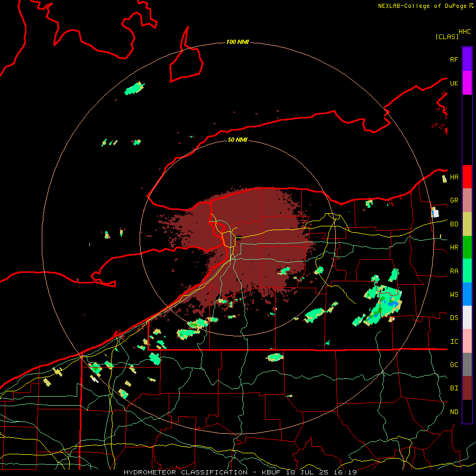476x476 pixels.
Task: Click the HA red legend swatch
Action: coord(467,177)
